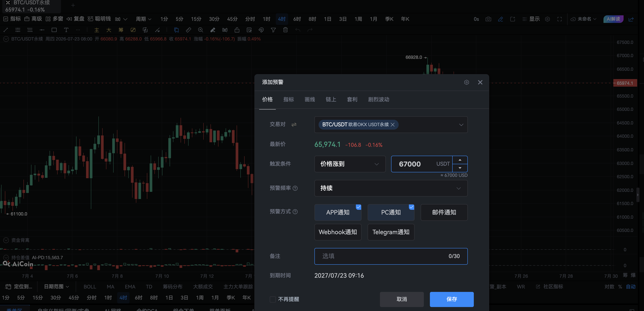Enable 邮件通知 alert method
This screenshot has width=644, height=311.
[x=444, y=212]
